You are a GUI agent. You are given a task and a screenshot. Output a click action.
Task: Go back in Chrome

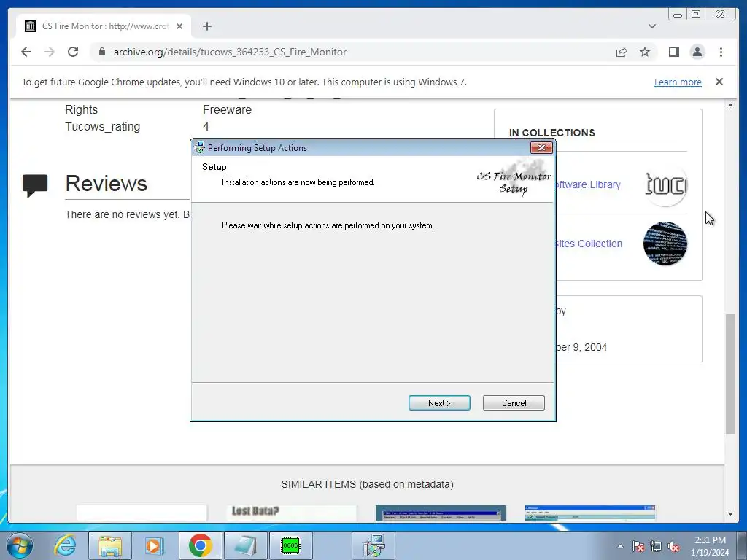(x=26, y=52)
